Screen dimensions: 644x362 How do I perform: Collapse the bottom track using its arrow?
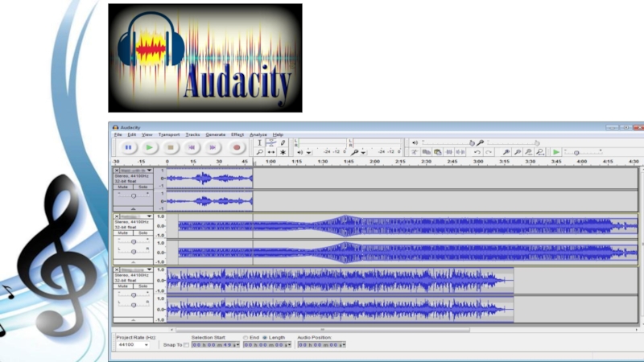pos(133,319)
